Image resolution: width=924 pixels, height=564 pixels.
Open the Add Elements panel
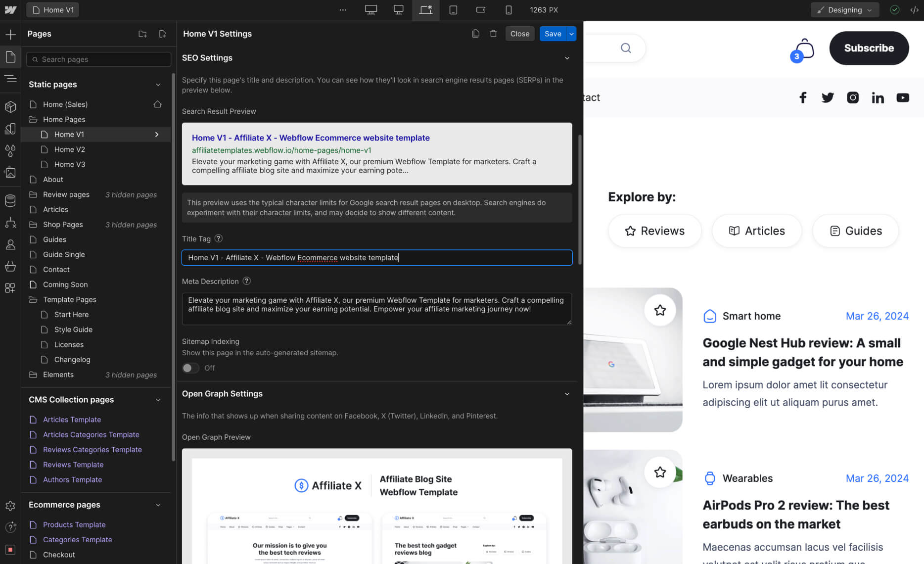[x=11, y=34]
